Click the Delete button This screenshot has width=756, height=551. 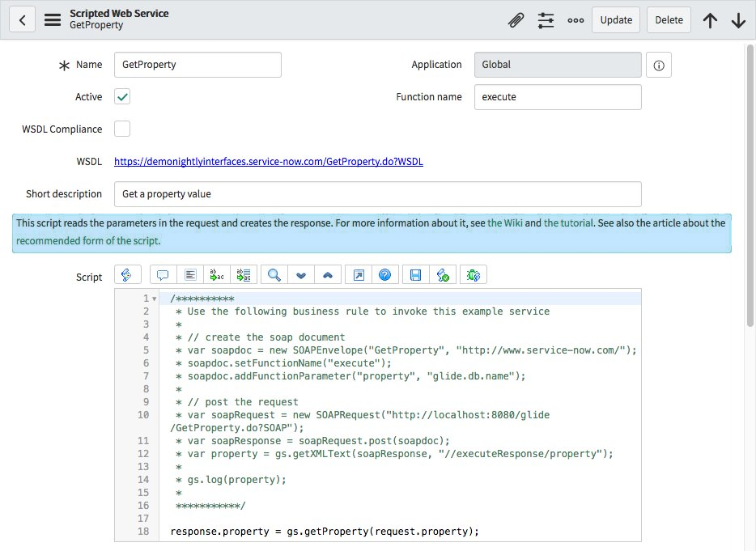click(x=669, y=20)
